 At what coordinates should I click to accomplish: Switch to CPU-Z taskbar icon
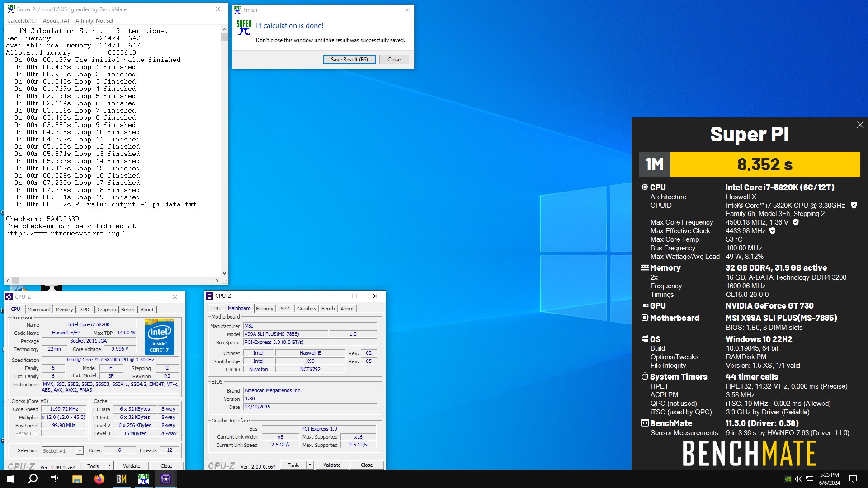(x=165, y=479)
